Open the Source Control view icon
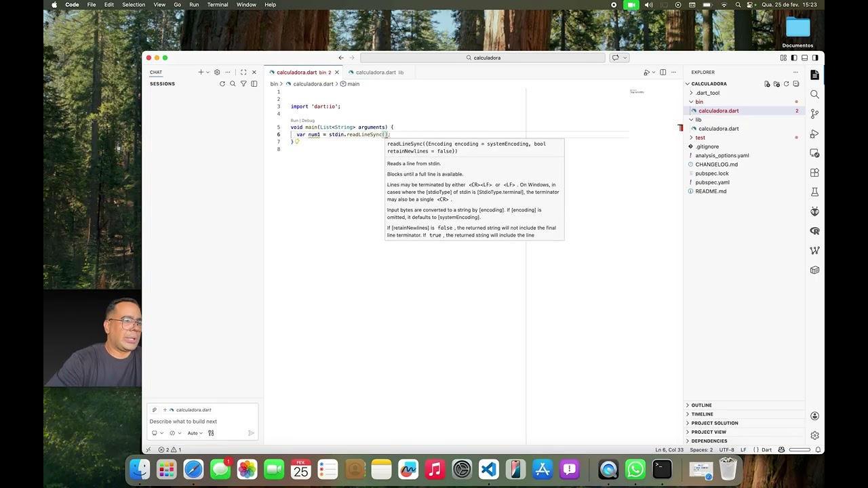868x488 pixels. click(814, 114)
